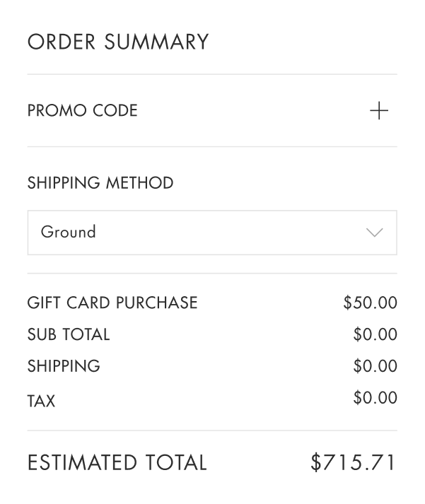Expand promo code with the plus icon

379,111
